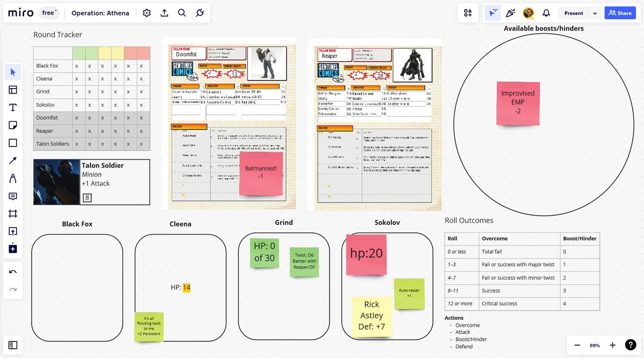The height and width of the screenshot is (358, 644).
Task: Click the Redo arrow
Action: [x=13, y=289]
